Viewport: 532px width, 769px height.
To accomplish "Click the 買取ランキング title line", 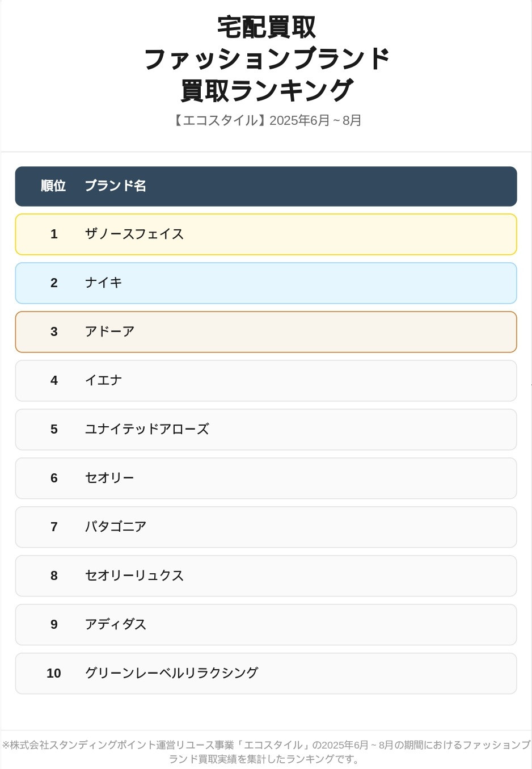I will click(266, 91).
